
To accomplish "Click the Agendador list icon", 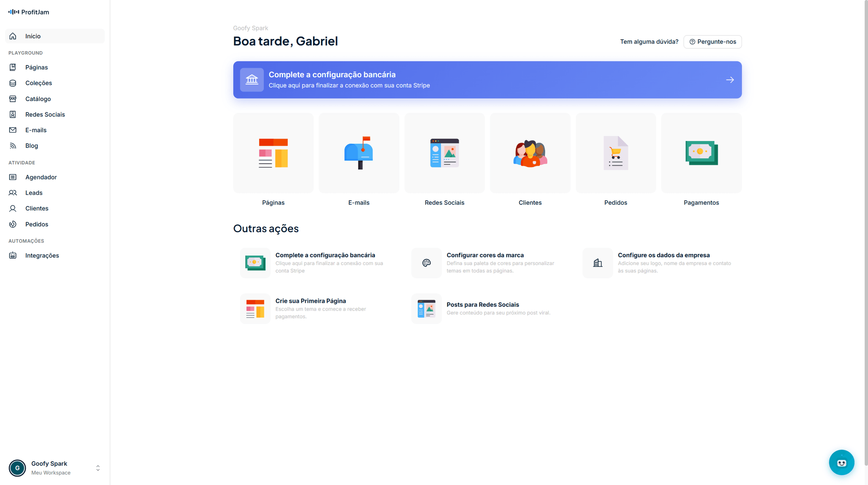I will [13, 177].
